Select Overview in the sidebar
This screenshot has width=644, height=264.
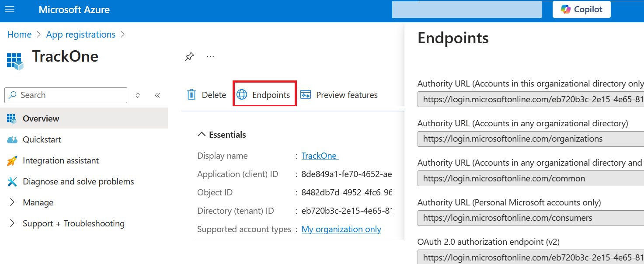(84, 118)
